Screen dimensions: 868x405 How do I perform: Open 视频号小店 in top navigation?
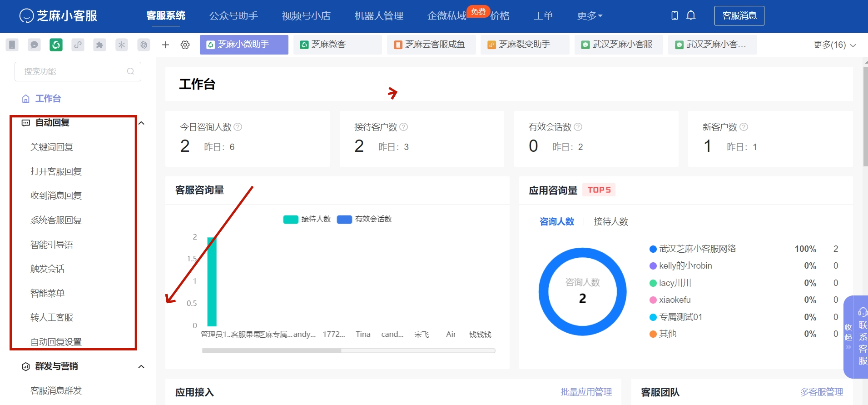(x=306, y=15)
